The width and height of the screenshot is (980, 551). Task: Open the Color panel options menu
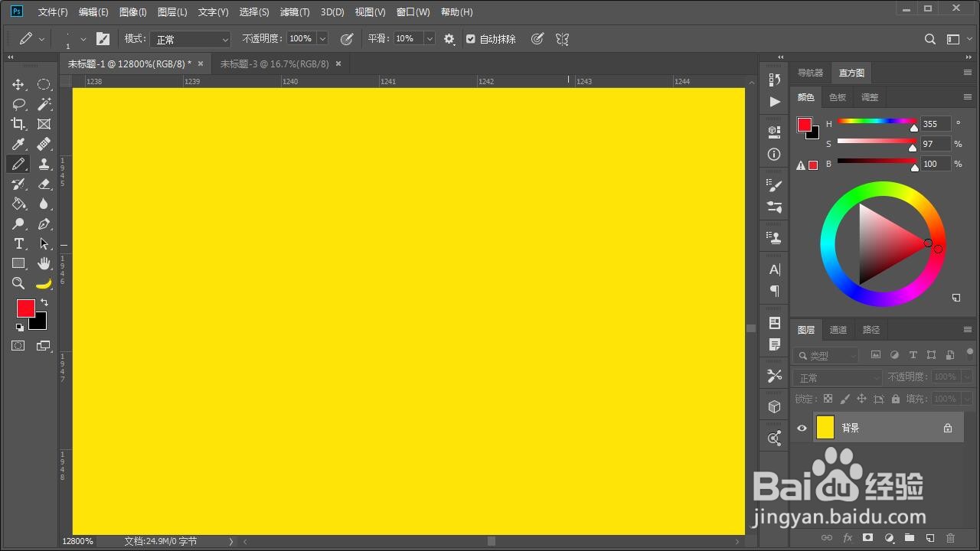pos(968,97)
